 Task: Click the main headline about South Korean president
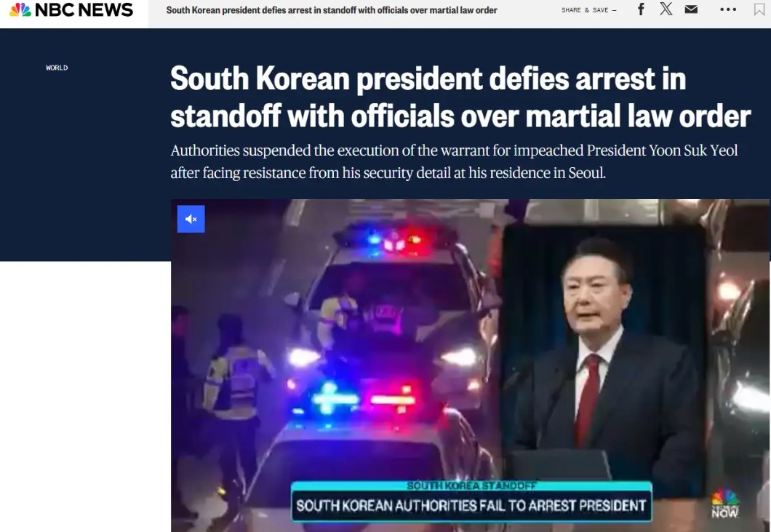pyautogui.click(x=460, y=97)
